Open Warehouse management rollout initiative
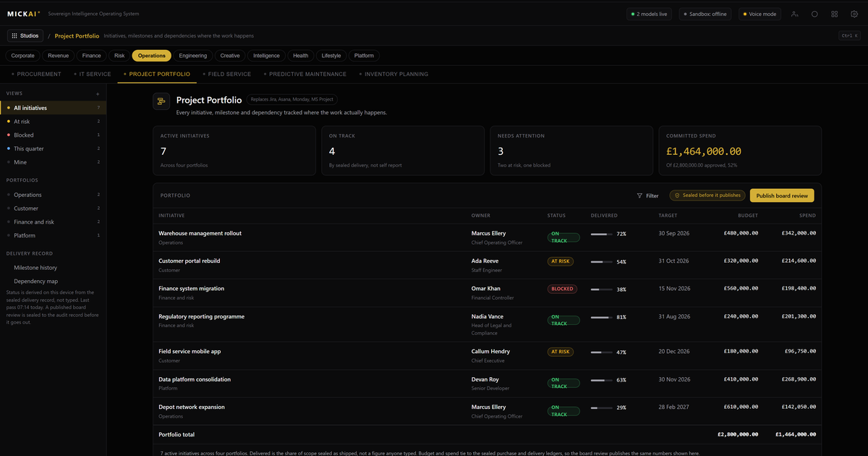This screenshot has height=456, width=868. [200, 233]
